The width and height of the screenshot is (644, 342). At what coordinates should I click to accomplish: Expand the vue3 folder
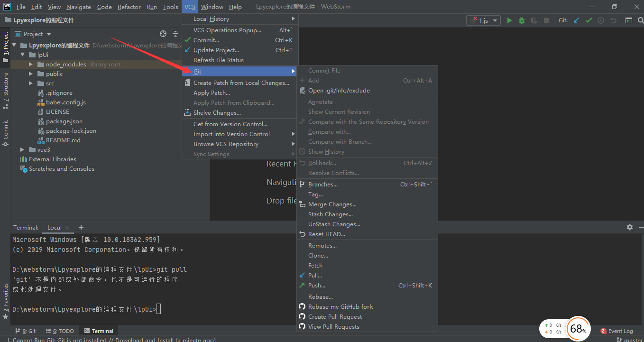tap(22, 150)
